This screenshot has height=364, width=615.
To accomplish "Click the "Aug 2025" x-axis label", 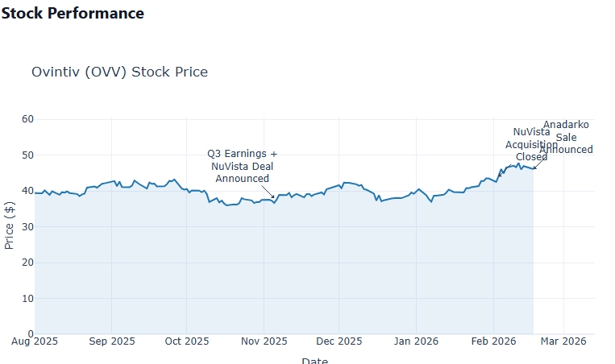I will click(x=35, y=341).
